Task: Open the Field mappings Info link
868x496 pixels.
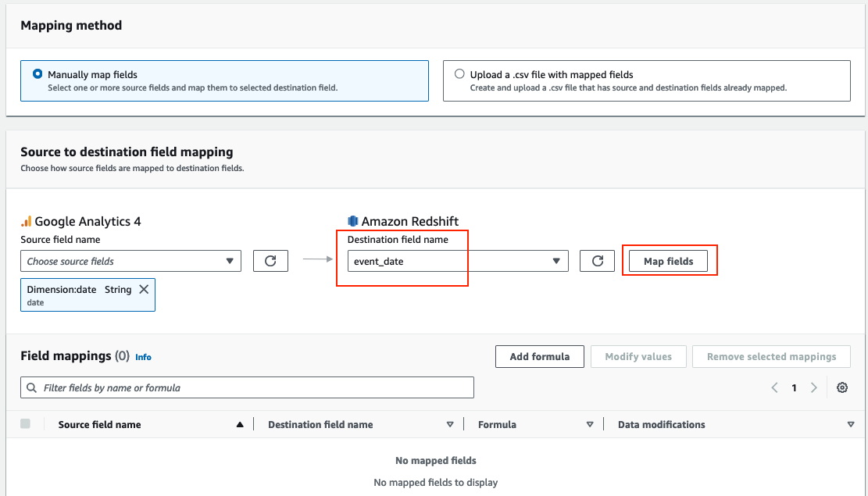Action: 143,357
